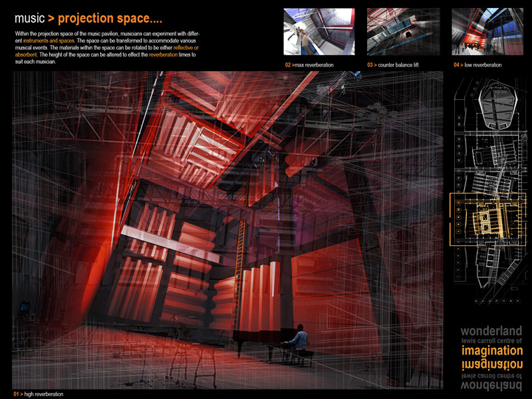
Task: Click the orange ladder in the main render
Action: pos(241,258)
